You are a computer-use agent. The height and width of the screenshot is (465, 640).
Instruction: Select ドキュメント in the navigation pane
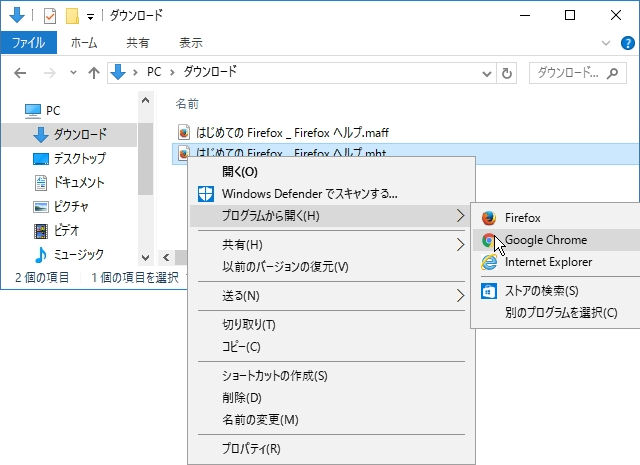69,182
